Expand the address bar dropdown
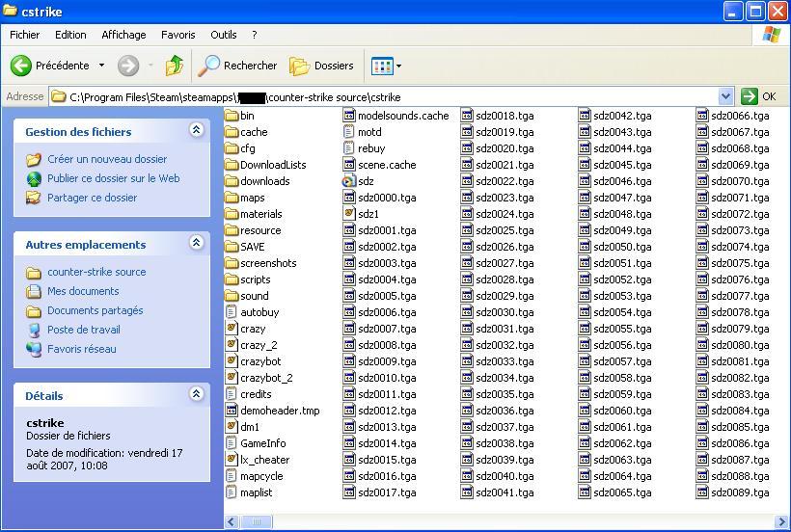This screenshot has width=791, height=532. [725, 96]
